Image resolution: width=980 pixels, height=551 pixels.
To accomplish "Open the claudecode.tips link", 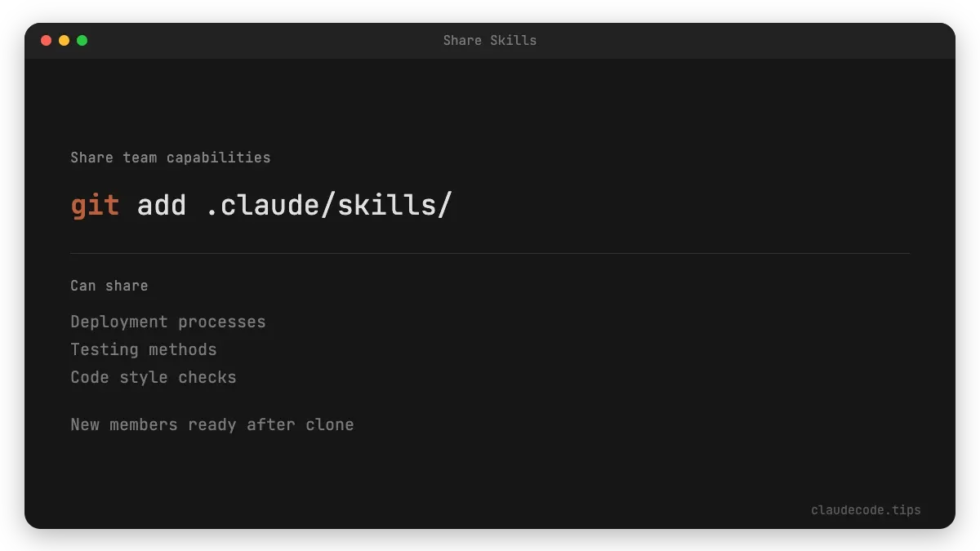I will click(x=866, y=510).
